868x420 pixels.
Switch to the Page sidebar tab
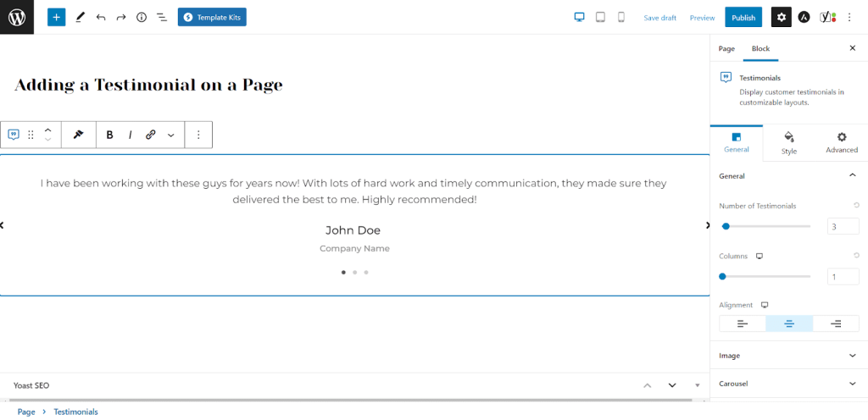[x=726, y=48]
